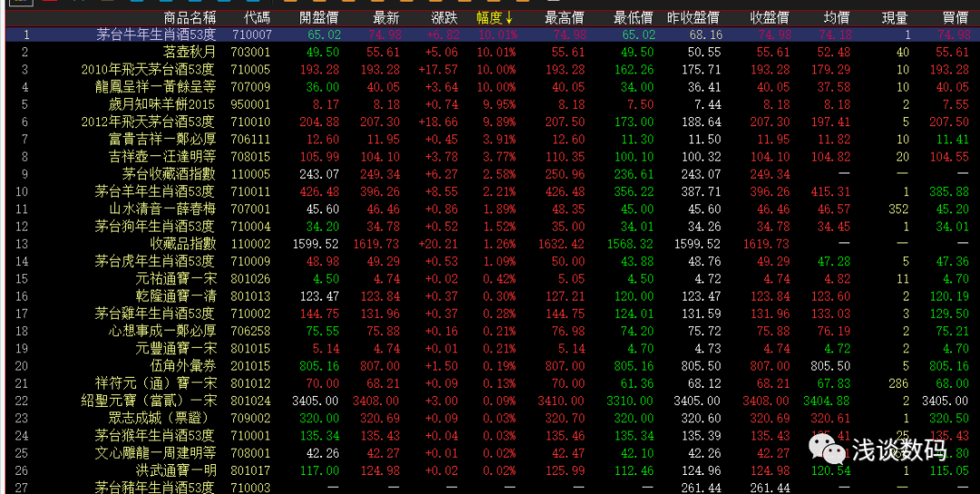
Task: Click code 201015
Action: 251,366
